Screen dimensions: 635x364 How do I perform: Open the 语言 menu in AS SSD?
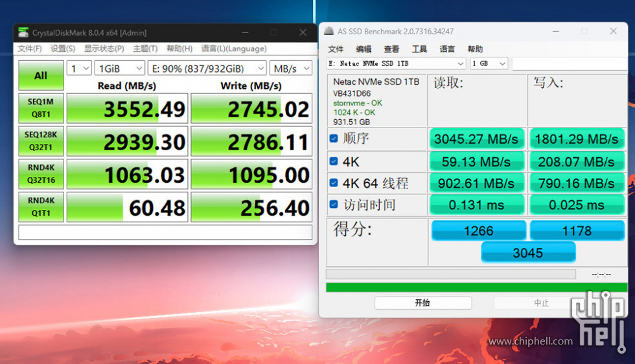(x=448, y=49)
